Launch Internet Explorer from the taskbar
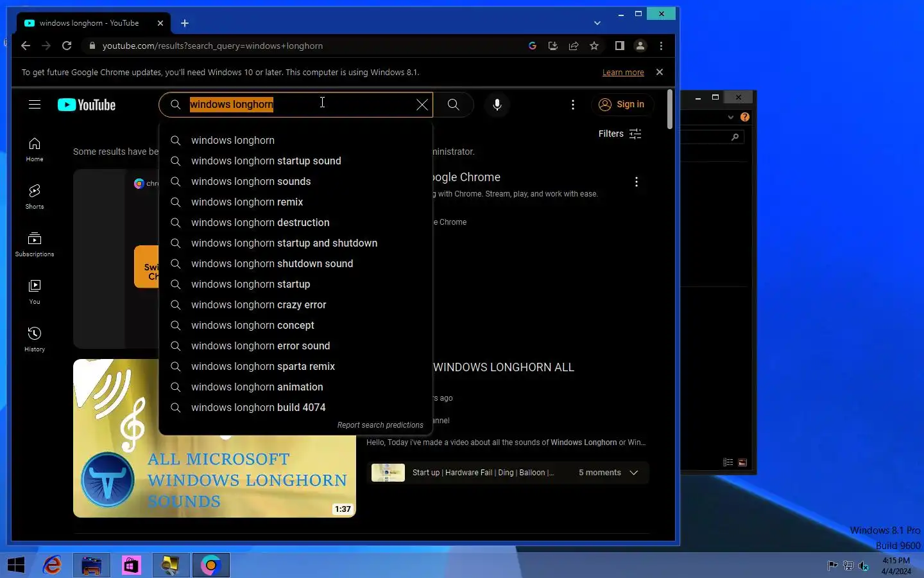This screenshot has width=924, height=578. 52,565
